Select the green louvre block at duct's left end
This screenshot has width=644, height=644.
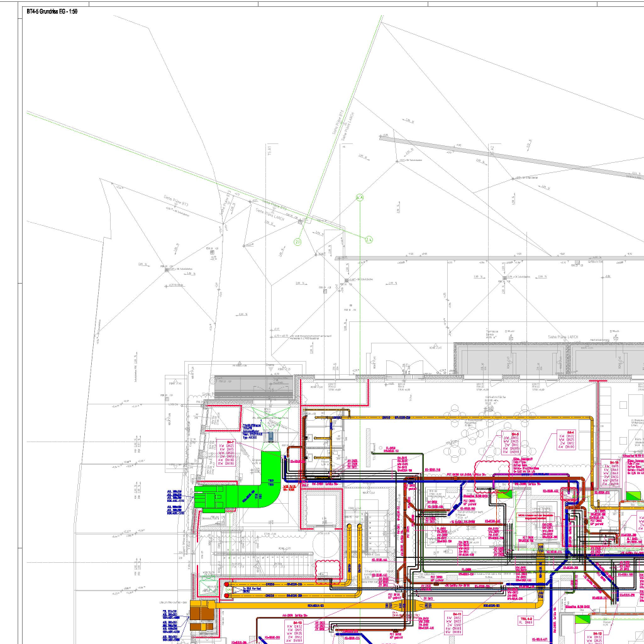[208, 497]
